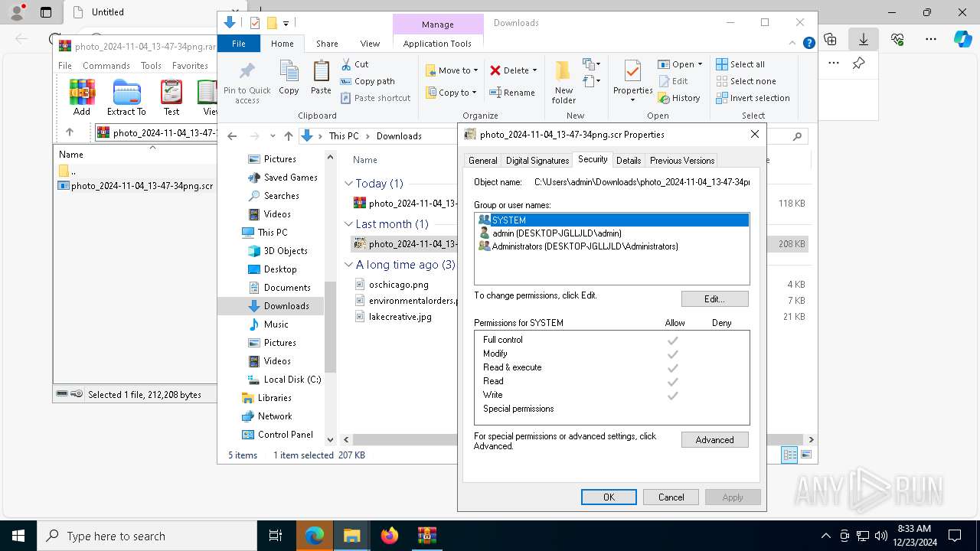Collapse the Today group
Image resolution: width=980 pixels, height=551 pixels.
[x=349, y=184]
